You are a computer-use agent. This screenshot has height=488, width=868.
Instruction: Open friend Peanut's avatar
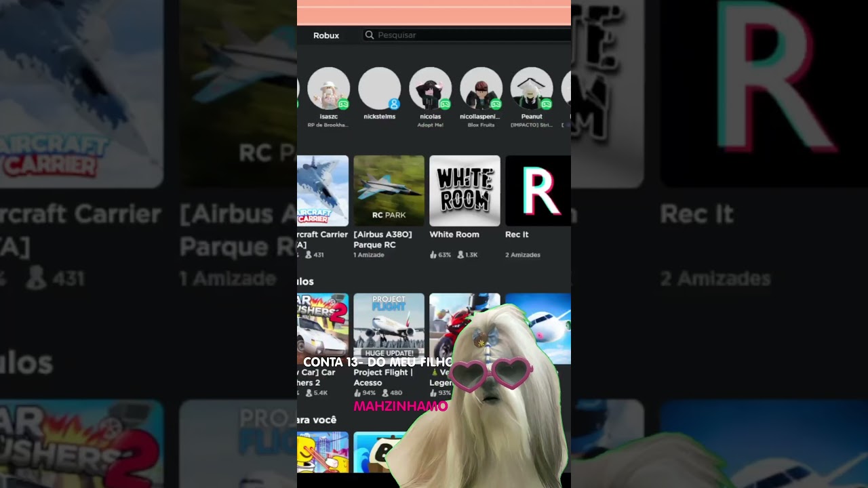[532, 88]
